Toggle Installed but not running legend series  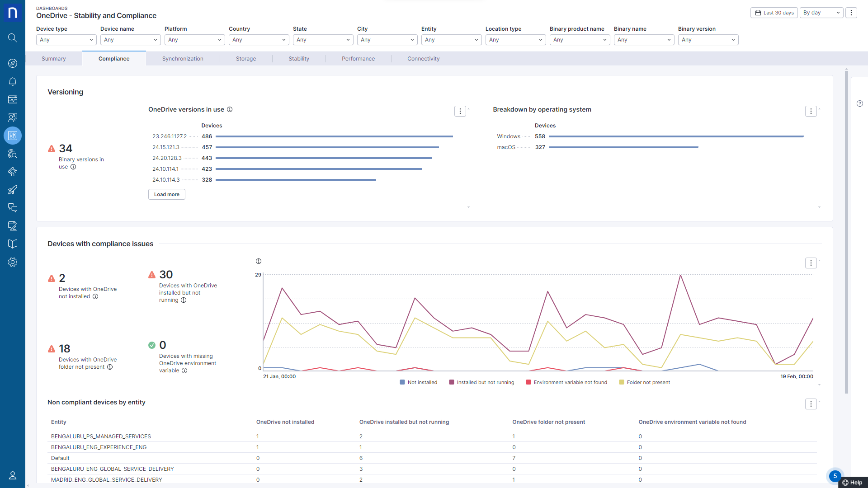481,382
